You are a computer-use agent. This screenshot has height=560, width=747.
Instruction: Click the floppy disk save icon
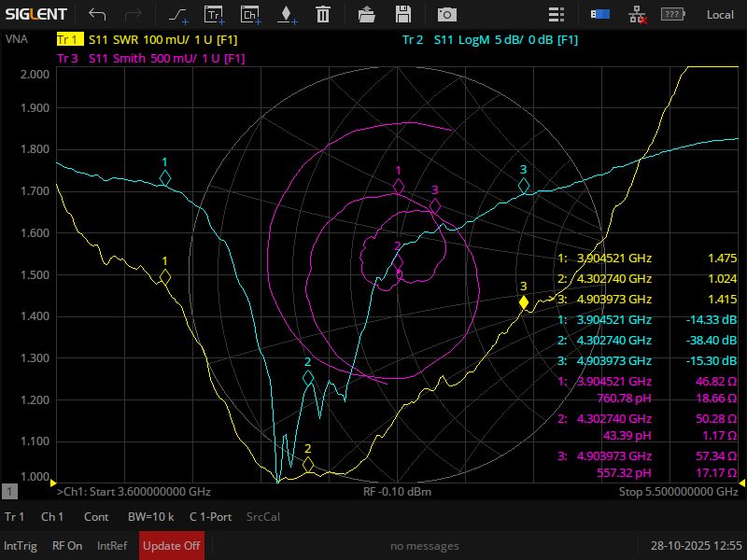(x=403, y=14)
